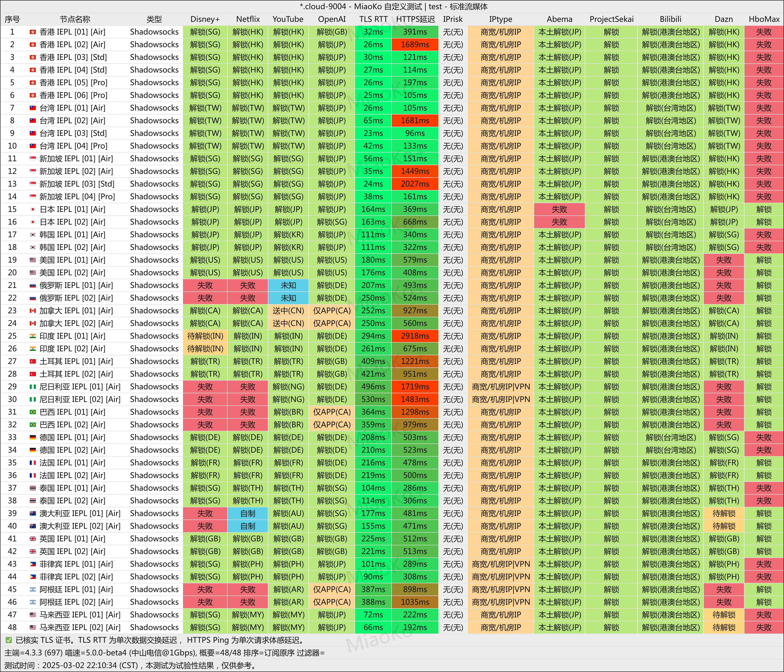Click the Nigeria flag beside 尼日利亚 IEPL [01] [Air]
The width and height of the screenshot is (784, 672).
[x=33, y=387]
